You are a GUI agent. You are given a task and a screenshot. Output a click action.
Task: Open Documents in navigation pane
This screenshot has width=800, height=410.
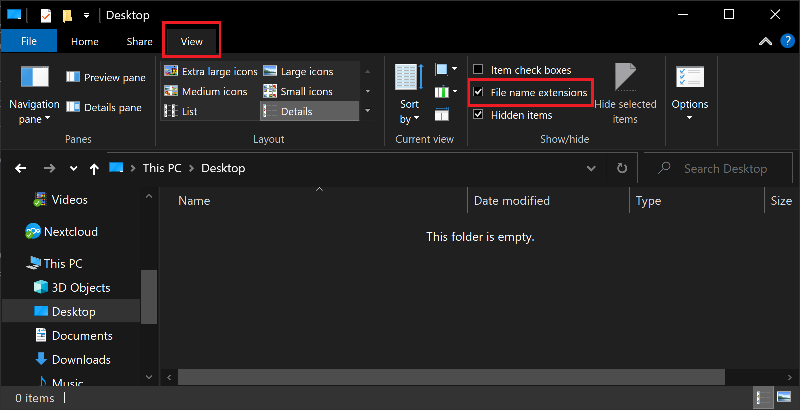73,336
